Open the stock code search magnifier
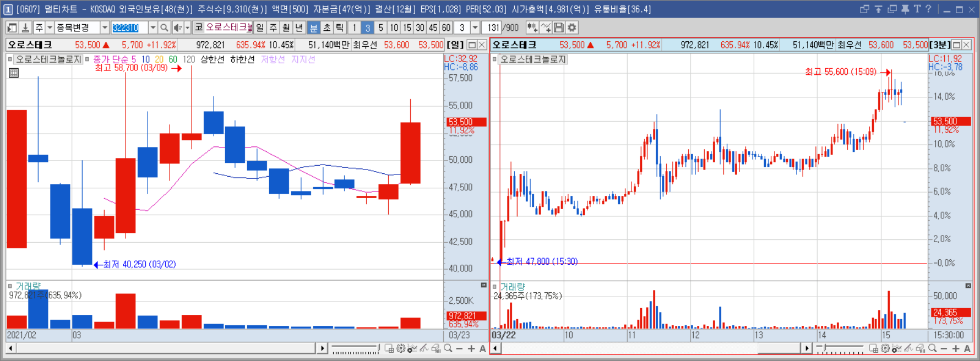Image resolution: width=980 pixels, height=361 pixels. [x=164, y=28]
